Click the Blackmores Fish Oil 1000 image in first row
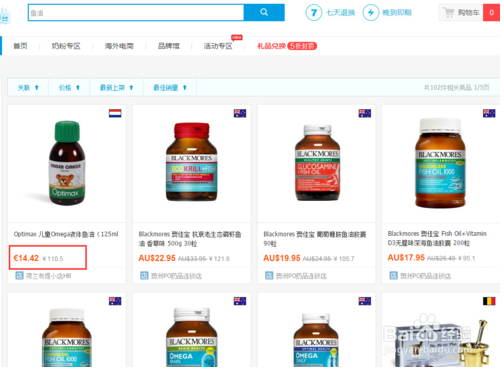This screenshot has height=389, width=504. click(440, 163)
